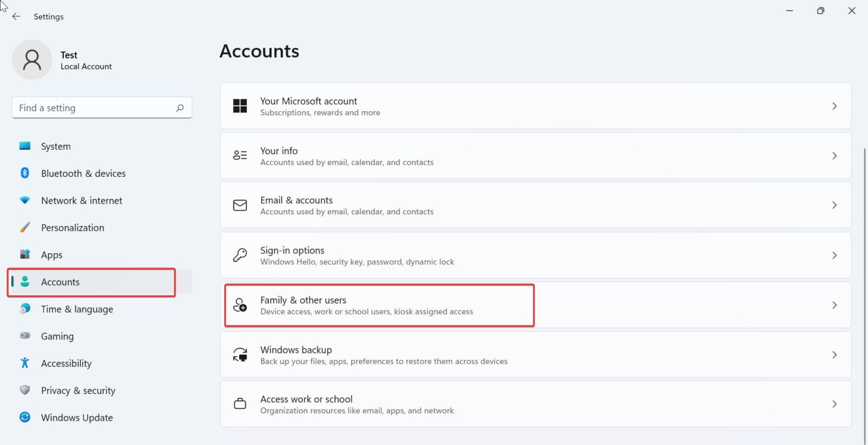Expand the Your Microsoft account row
Viewport: 868px width, 445px height.
[835, 106]
